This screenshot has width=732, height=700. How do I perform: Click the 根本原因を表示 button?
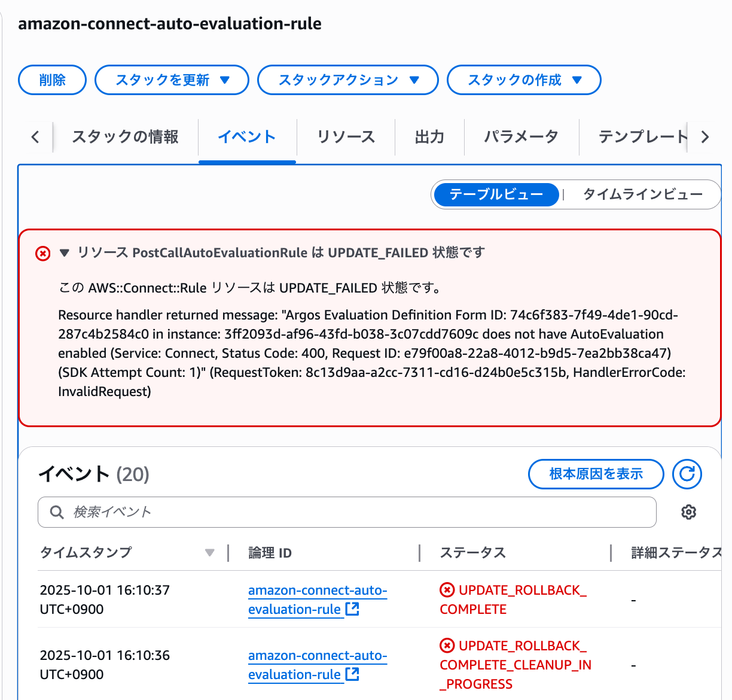596,474
